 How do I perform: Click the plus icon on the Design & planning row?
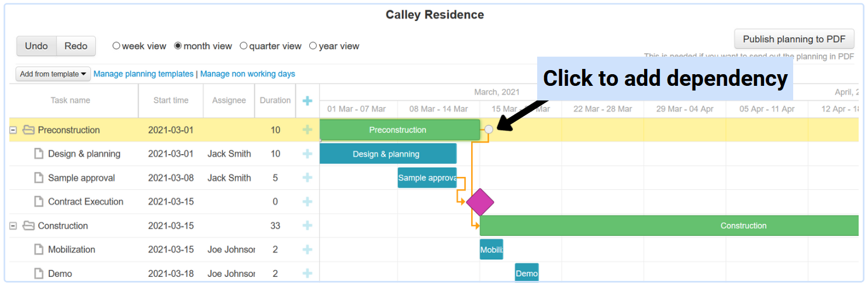tap(307, 154)
